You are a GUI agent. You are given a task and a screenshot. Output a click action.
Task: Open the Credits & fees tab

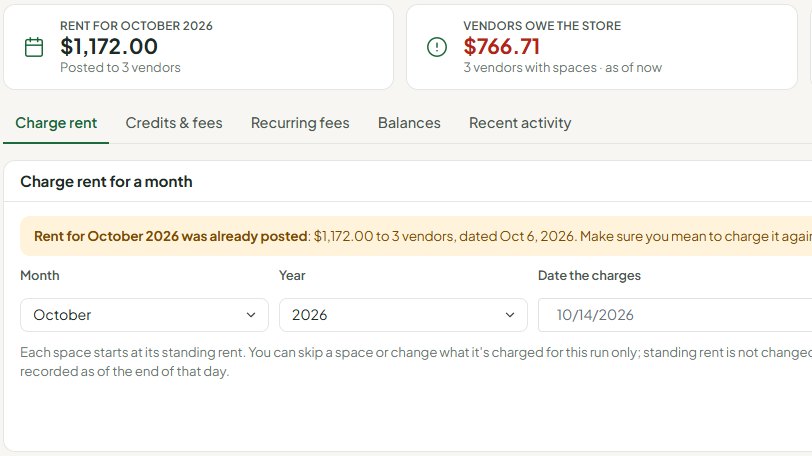click(174, 123)
